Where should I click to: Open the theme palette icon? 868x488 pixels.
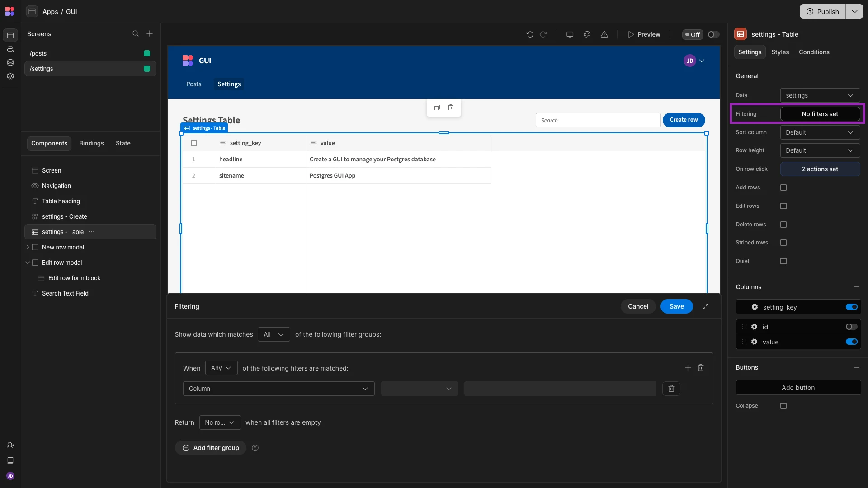[x=587, y=34]
